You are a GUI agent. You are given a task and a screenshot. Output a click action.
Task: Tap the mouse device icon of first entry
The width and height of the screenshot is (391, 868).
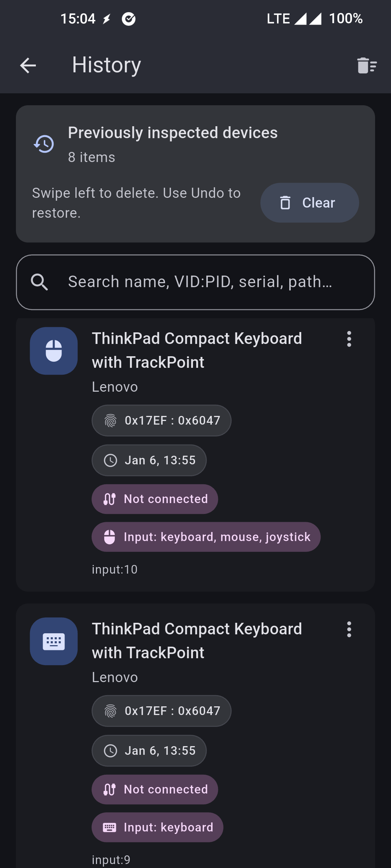(54, 351)
